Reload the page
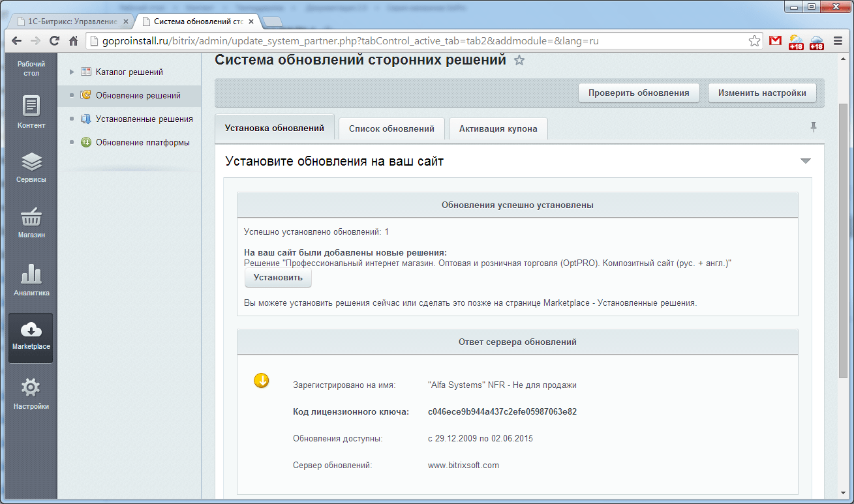 coord(55,40)
